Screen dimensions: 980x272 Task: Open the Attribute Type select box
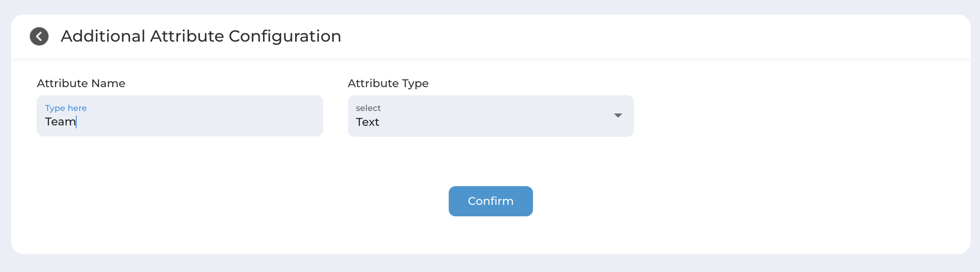coord(490,116)
